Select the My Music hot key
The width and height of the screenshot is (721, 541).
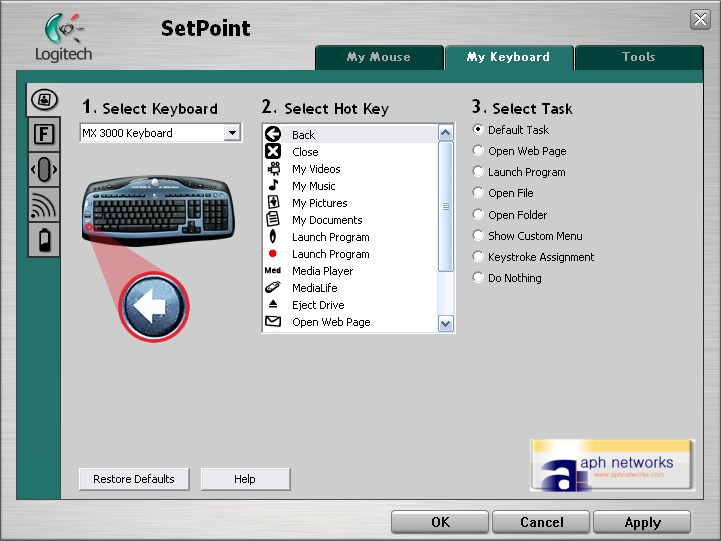click(x=313, y=186)
